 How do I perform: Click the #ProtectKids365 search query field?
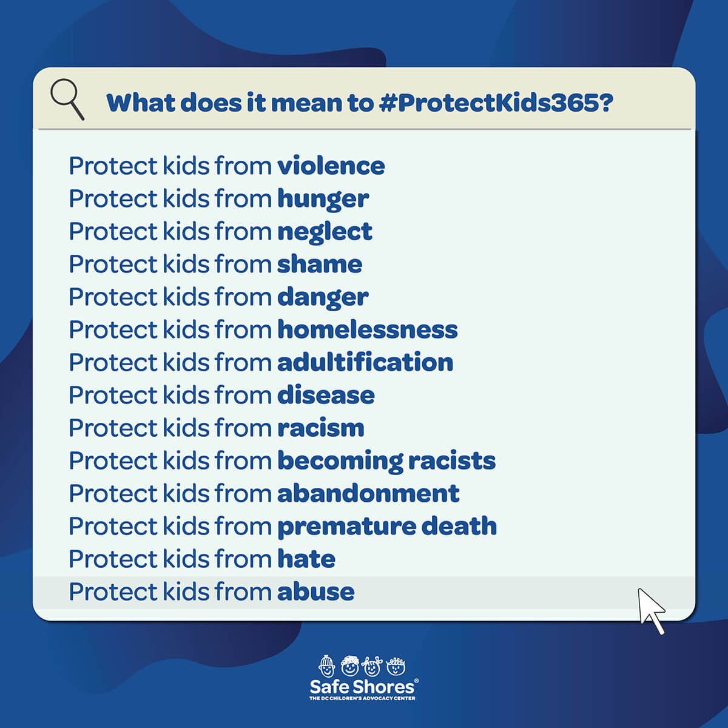(359, 103)
